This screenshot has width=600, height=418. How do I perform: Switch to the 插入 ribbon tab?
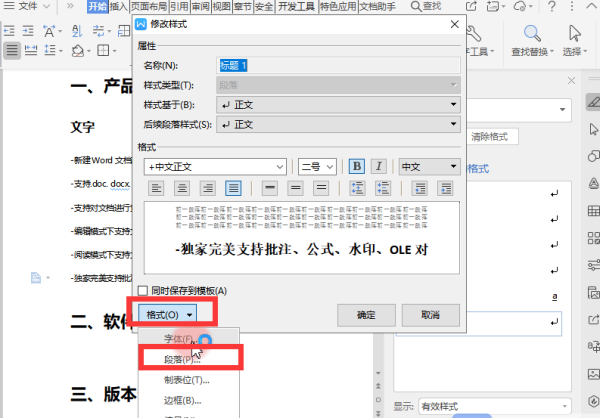point(119,7)
